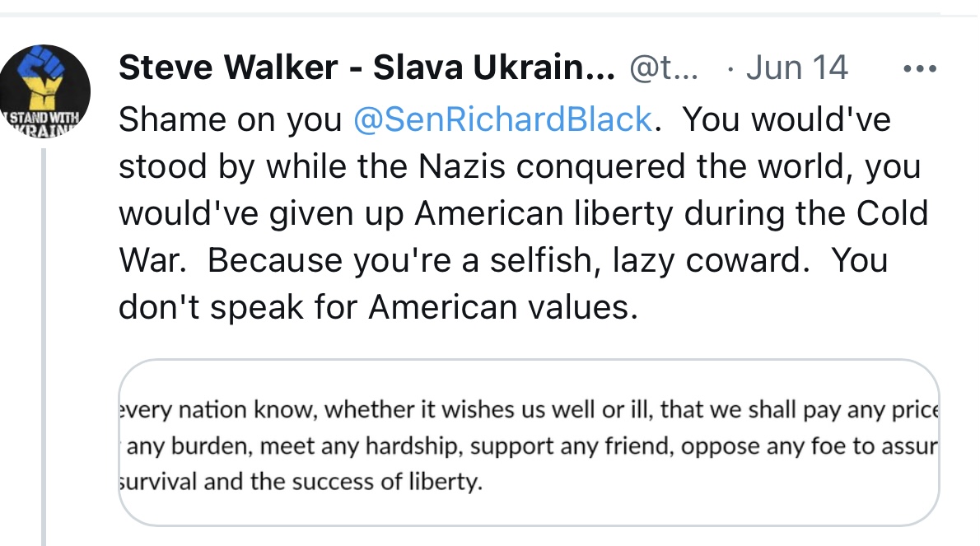Click the thread connector line below avatar
The image size is (980, 546).
(44, 347)
